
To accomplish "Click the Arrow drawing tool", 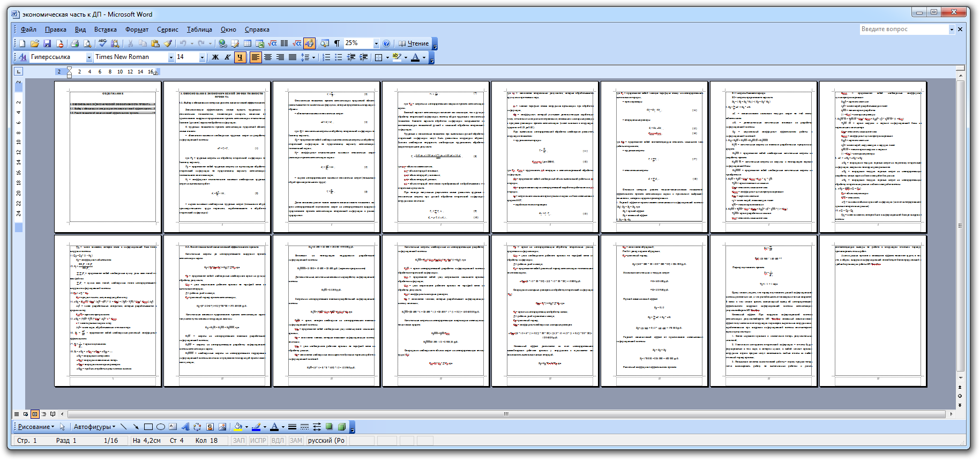I will pos(136,427).
